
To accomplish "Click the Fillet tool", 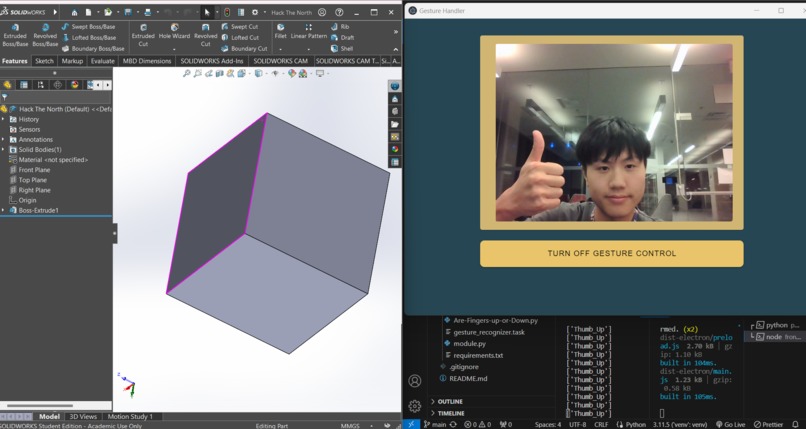I will tap(281, 32).
